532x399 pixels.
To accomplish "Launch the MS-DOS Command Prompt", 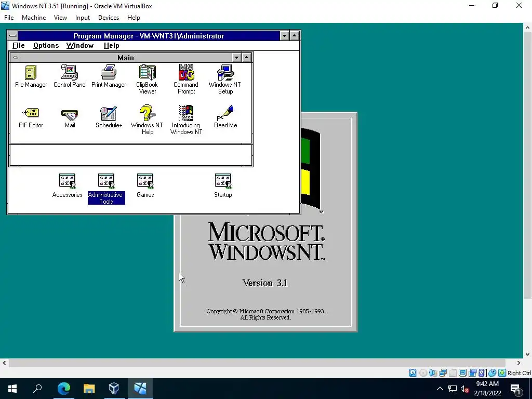I will coord(186,79).
